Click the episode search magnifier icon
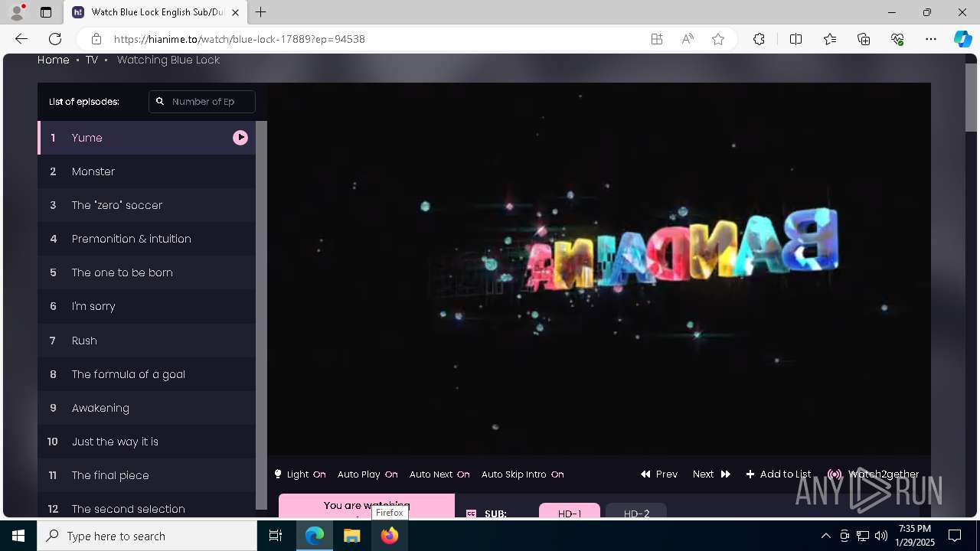The width and height of the screenshot is (980, 551). pyautogui.click(x=160, y=101)
